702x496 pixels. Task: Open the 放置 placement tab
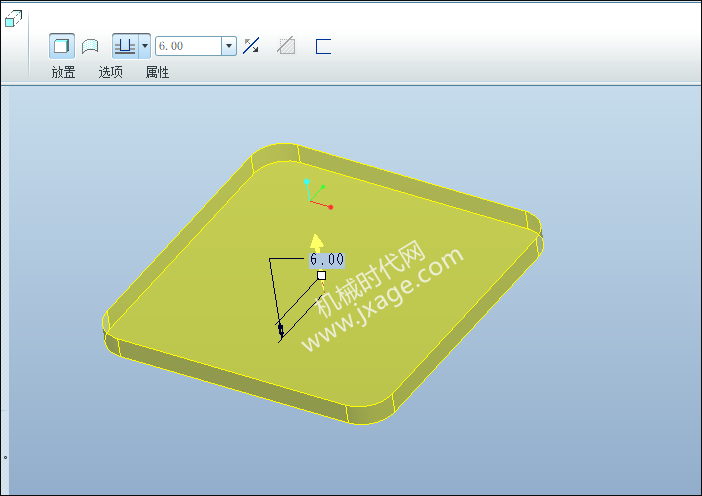tap(63, 72)
